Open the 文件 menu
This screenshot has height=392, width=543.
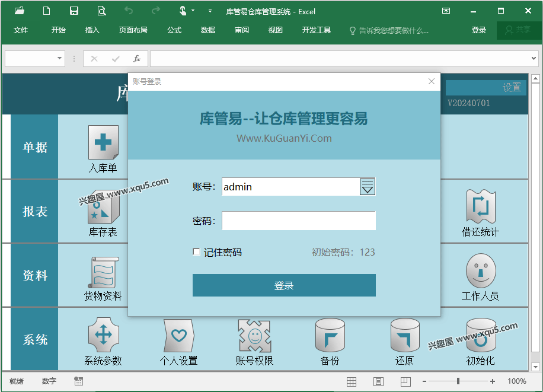point(21,30)
